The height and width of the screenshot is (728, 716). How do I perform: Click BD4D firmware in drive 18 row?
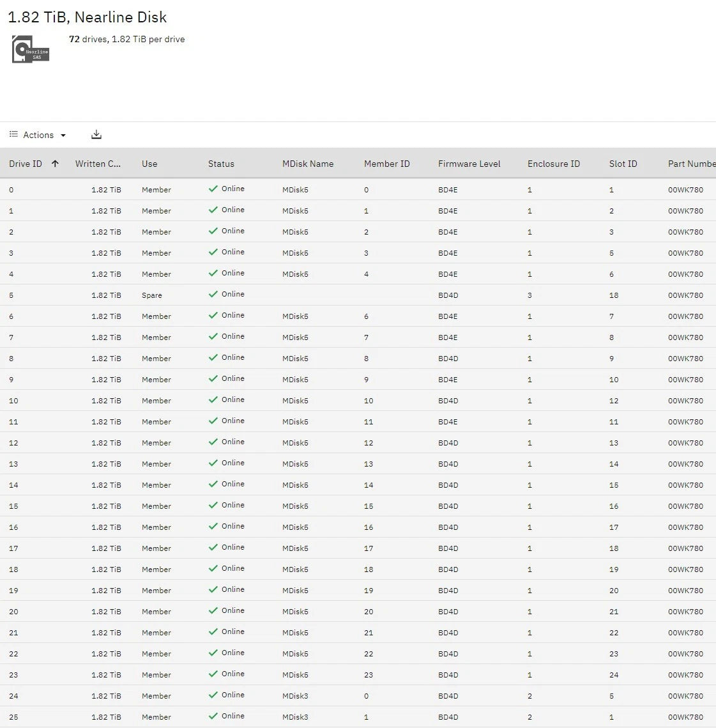pos(448,569)
